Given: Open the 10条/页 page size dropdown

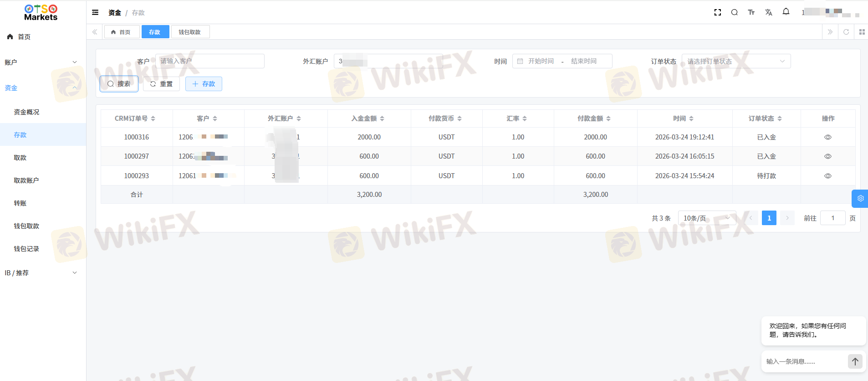Looking at the screenshot, I should [707, 218].
